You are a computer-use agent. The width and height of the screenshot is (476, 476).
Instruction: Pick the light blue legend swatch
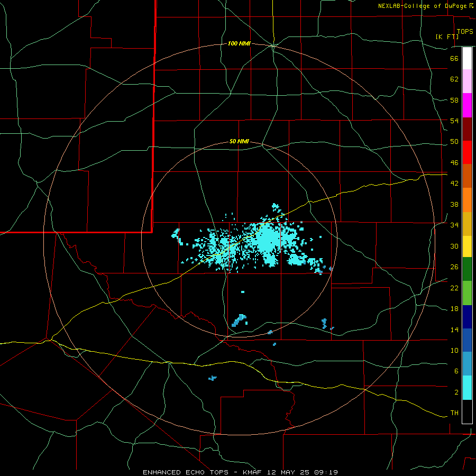[x=467, y=364]
